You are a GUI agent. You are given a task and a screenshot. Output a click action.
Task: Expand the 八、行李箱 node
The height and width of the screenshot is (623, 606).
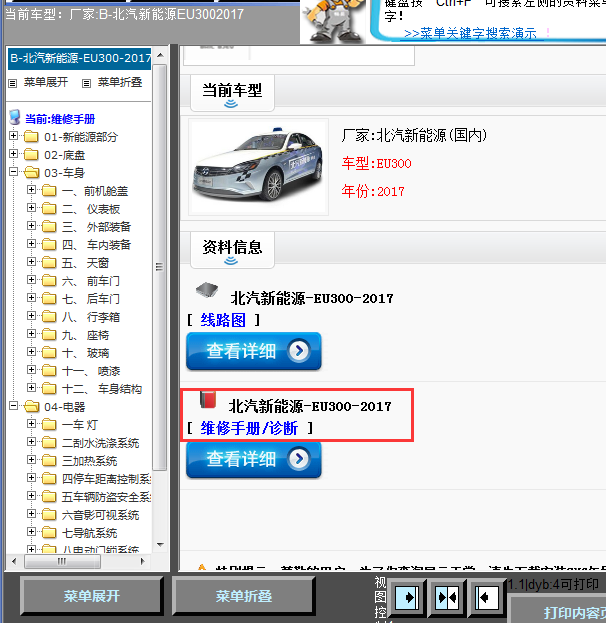point(31,315)
